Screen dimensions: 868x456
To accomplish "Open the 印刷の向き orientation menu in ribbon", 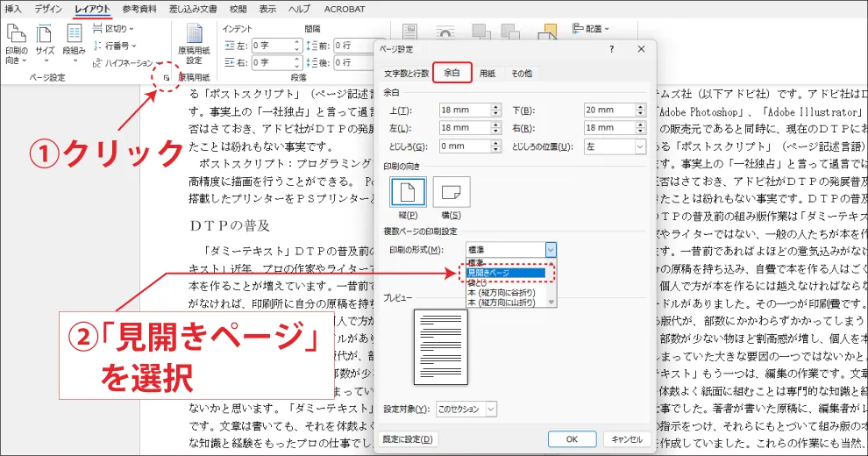I will (16, 44).
